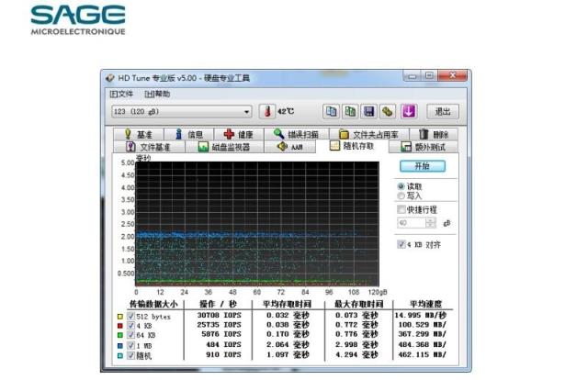Click the save screenshot floppy icon

point(369,111)
